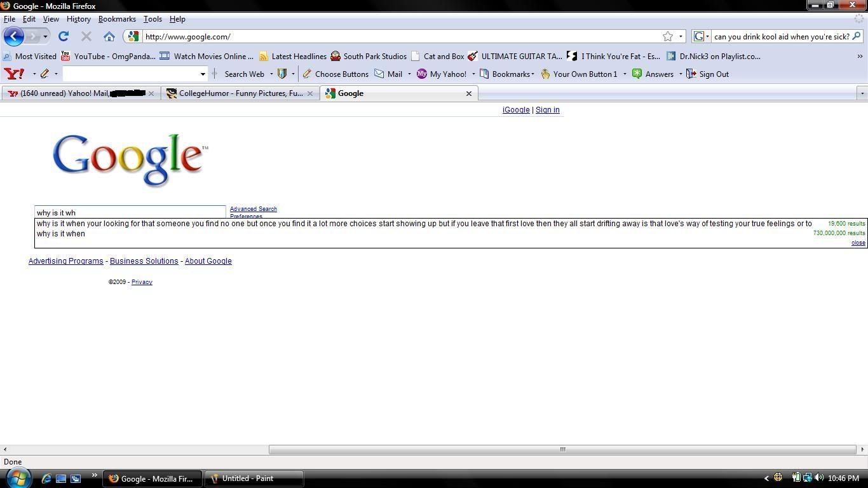This screenshot has height=488, width=868.
Task: Open the Advanced Search link
Action: click(x=253, y=208)
